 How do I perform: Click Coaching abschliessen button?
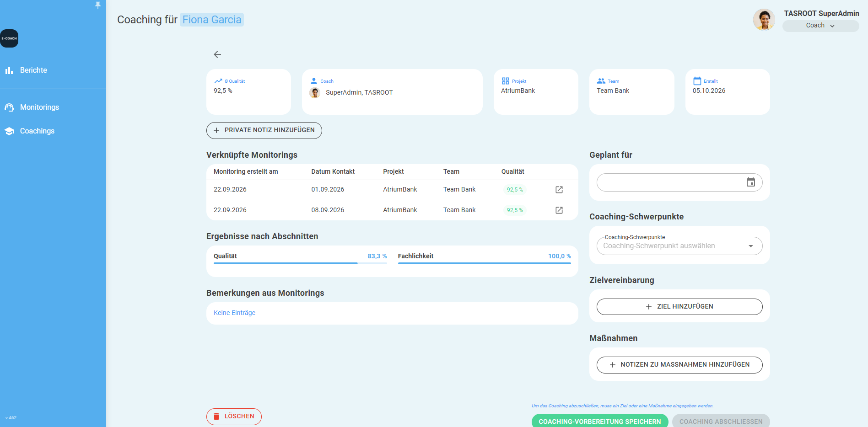(721, 421)
